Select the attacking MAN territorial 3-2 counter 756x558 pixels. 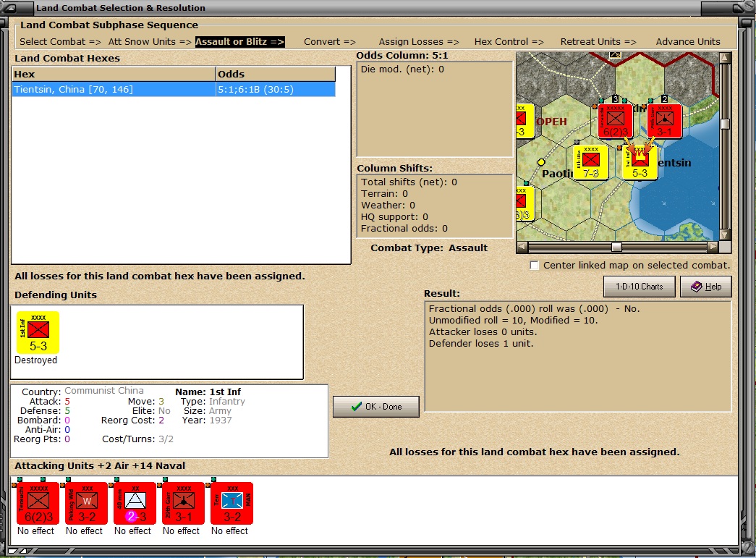pyautogui.click(x=232, y=504)
